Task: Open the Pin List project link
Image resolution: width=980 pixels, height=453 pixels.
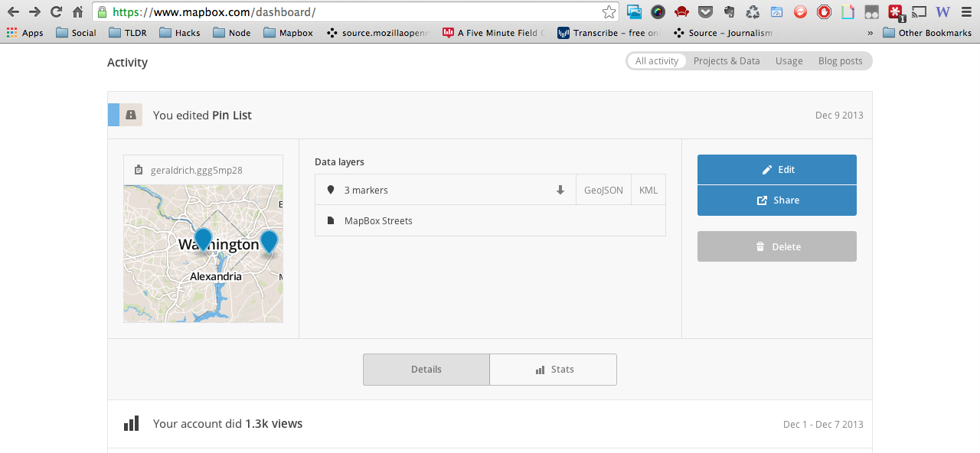Action: [232, 116]
